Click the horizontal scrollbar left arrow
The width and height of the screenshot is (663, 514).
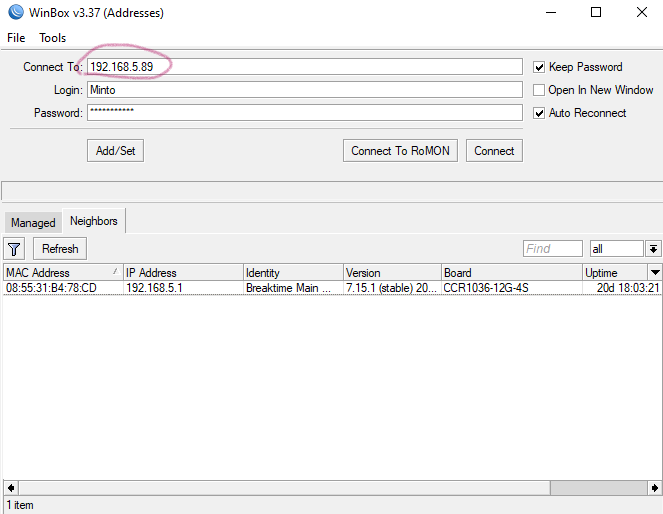point(11,488)
